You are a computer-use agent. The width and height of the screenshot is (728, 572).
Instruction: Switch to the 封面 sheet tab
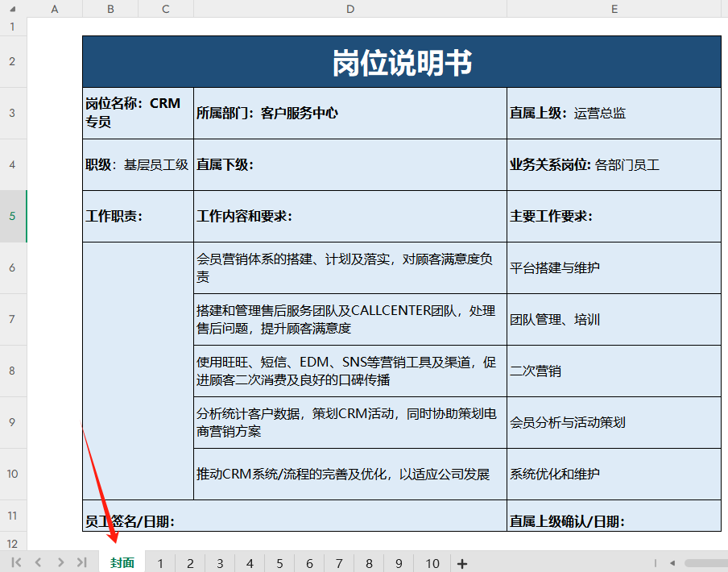tap(122, 562)
